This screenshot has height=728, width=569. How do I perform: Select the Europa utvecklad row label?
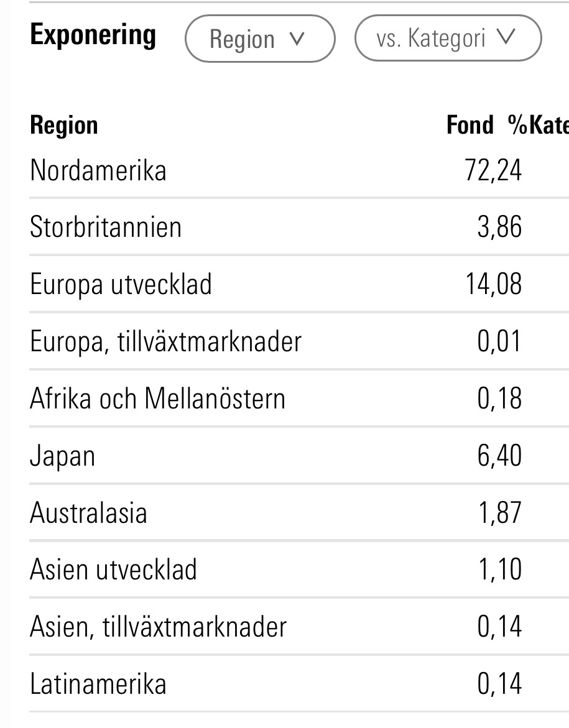121,284
